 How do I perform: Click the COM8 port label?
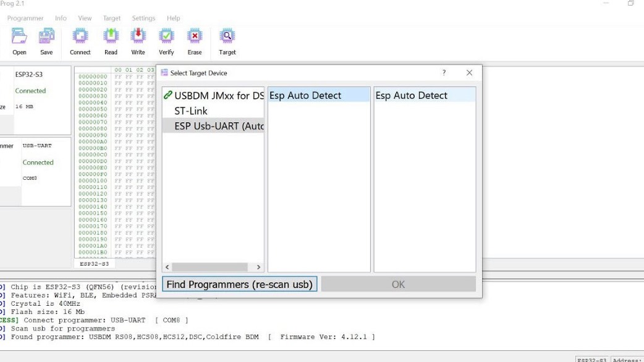[30, 178]
